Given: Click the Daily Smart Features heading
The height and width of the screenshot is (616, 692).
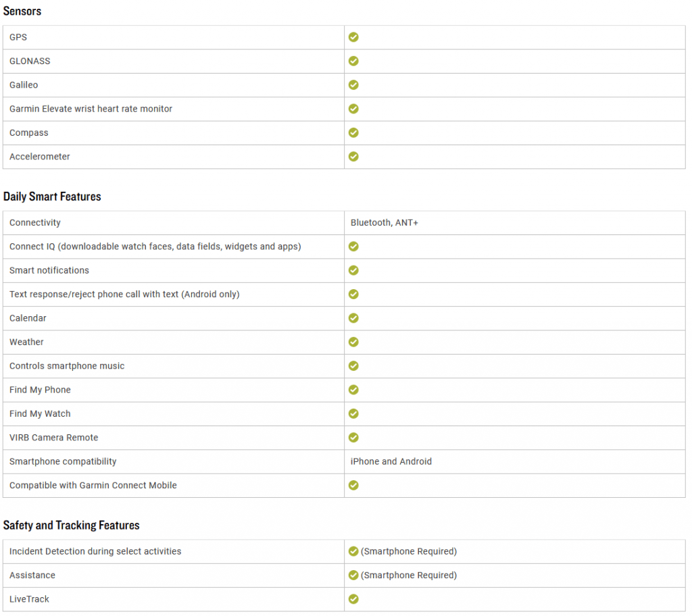Looking at the screenshot, I should click(x=52, y=197).
